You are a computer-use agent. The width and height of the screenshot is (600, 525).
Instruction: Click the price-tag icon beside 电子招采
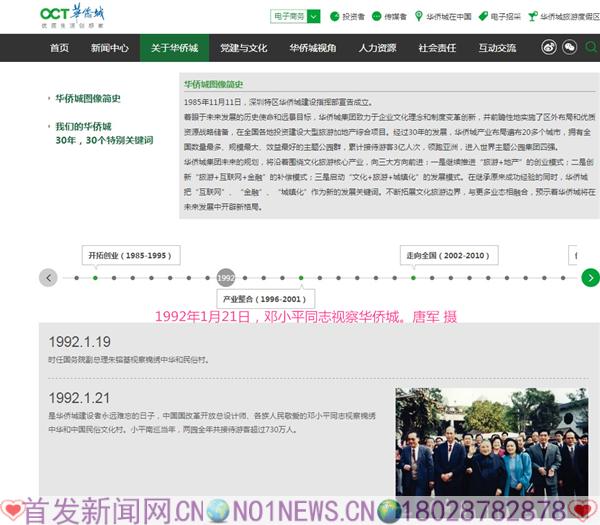tap(483, 16)
